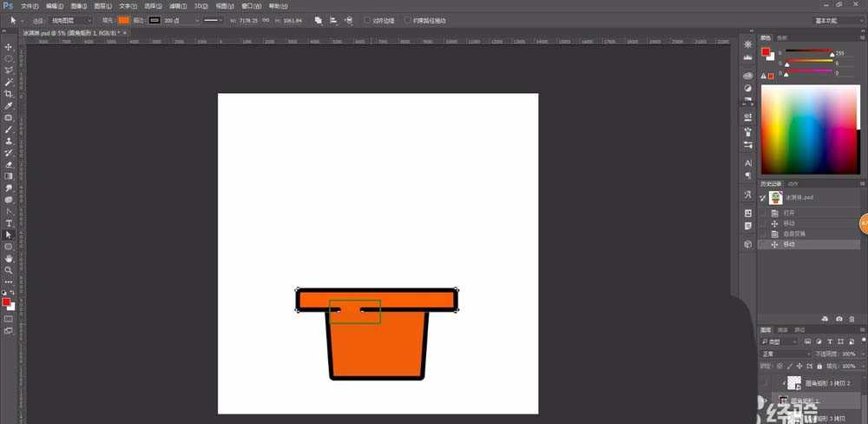The height and width of the screenshot is (424, 868).
Task: Select the Zoom magnifier tool
Action: [x=9, y=270]
